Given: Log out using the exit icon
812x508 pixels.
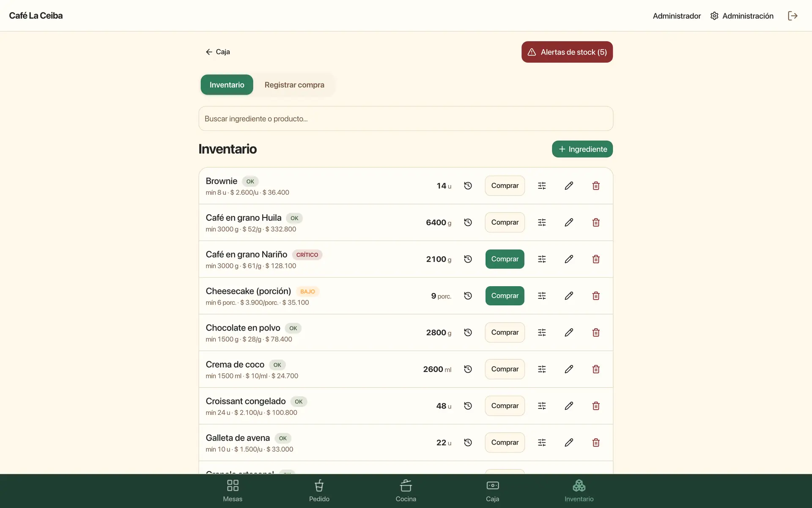Looking at the screenshot, I should pos(793,16).
